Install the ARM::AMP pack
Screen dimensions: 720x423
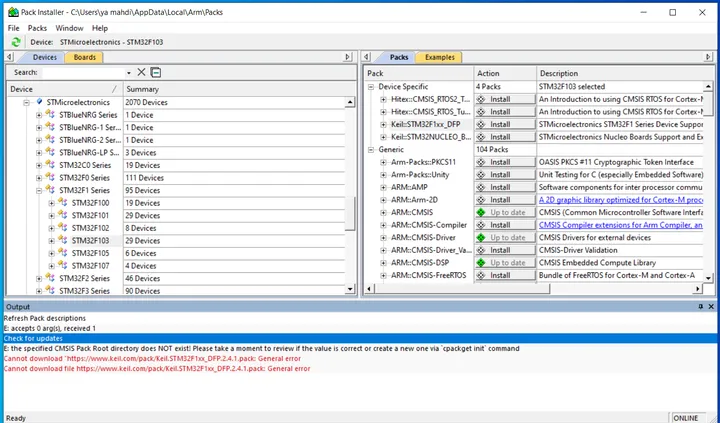tap(505, 187)
